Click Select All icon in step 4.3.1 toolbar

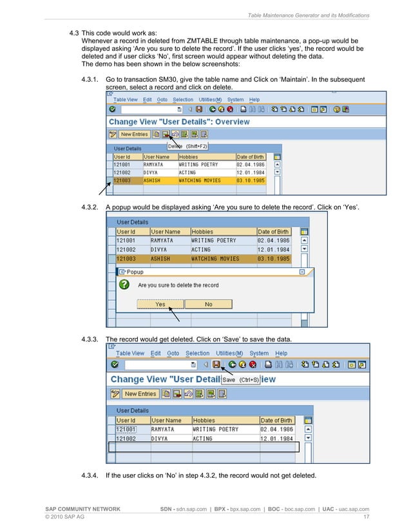coord(185,135)
